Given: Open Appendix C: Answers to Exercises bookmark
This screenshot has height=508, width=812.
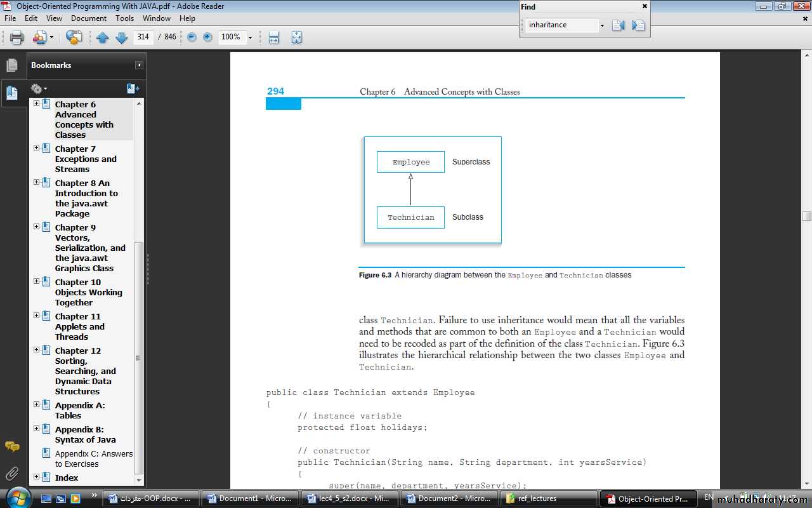Looking at the screenshot, I should coord(93,458).
